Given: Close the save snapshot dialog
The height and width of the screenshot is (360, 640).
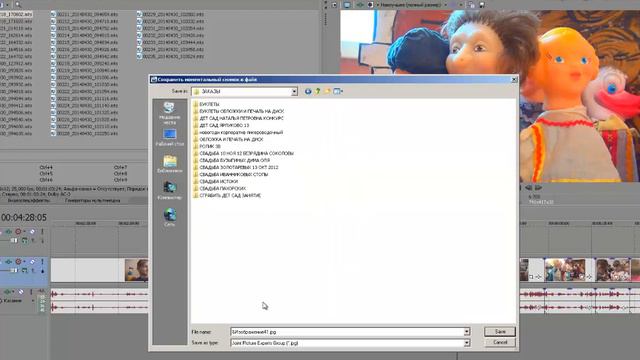Looking at the screenshot, I should [x=514, y=80].
